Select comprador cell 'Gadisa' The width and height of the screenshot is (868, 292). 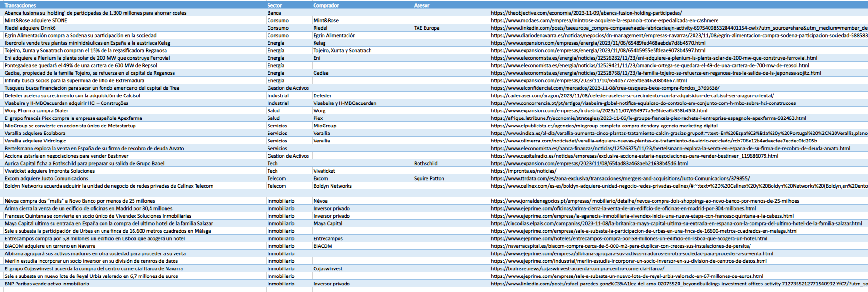click(321, 73)
